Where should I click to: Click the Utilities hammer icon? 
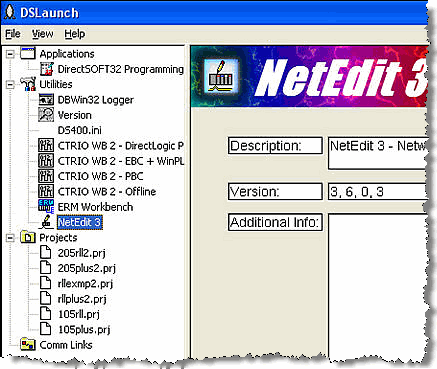[28, 84]
